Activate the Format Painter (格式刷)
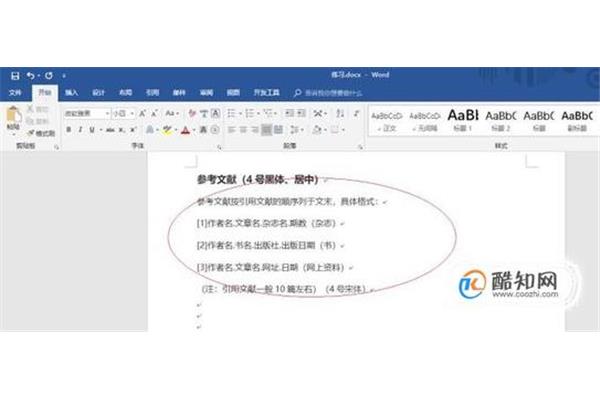 [x=41, y=133]
